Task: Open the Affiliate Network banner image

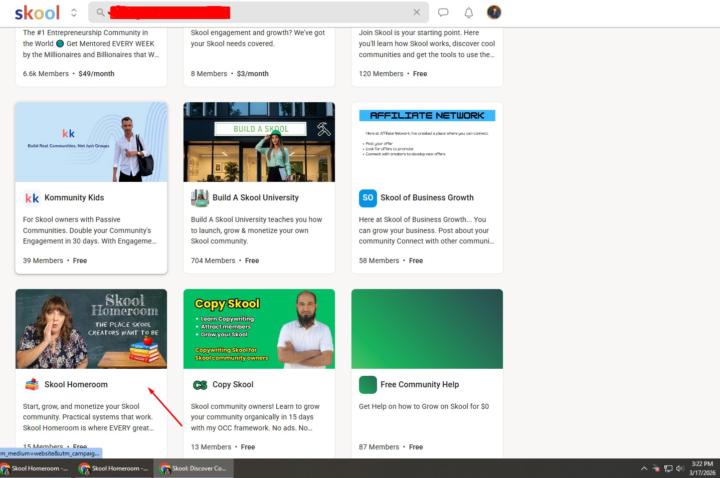Action: [427, 142]
